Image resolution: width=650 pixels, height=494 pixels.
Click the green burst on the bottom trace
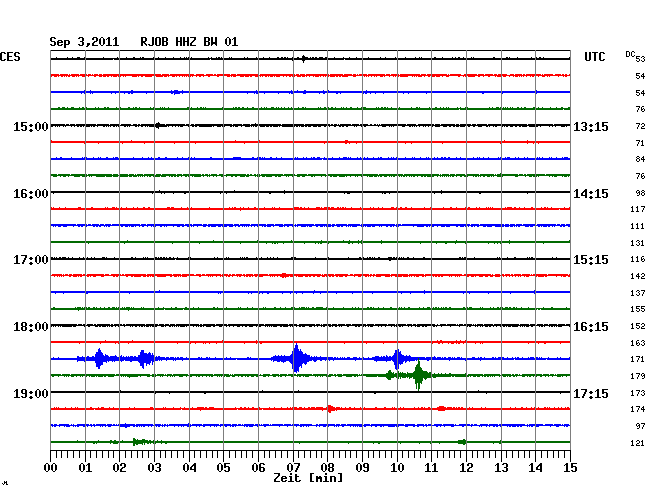pos(140,442)
